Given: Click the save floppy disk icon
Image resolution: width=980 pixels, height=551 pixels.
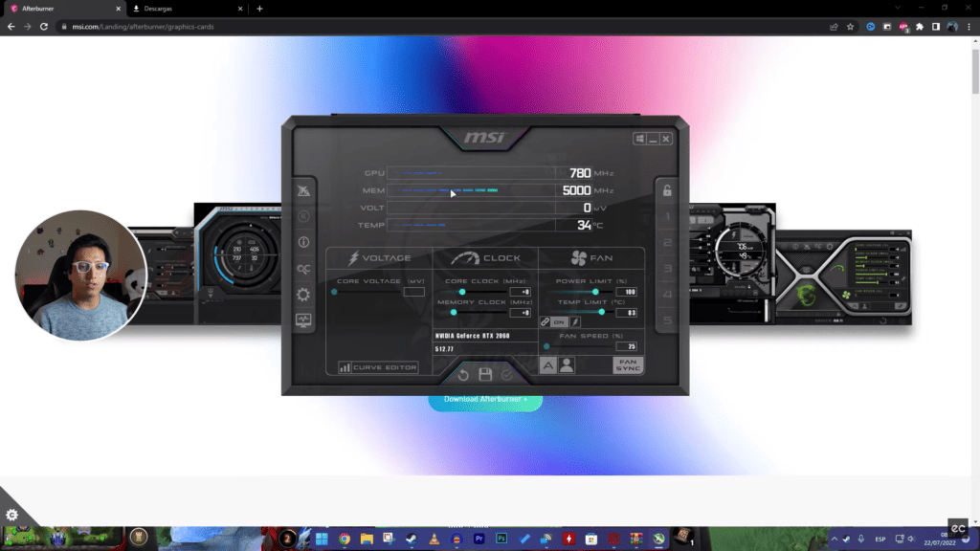Looking at the screenshot, I should (485, 374).
